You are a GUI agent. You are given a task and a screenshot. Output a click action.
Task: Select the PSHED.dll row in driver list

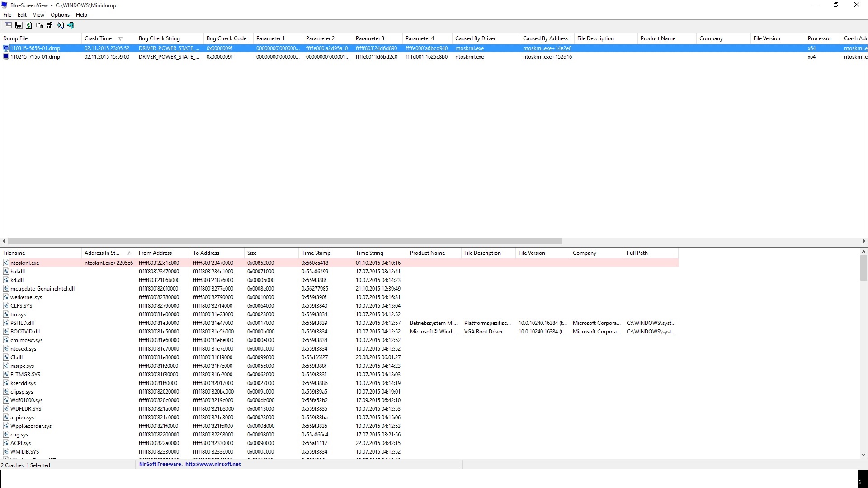click(22, 323)
